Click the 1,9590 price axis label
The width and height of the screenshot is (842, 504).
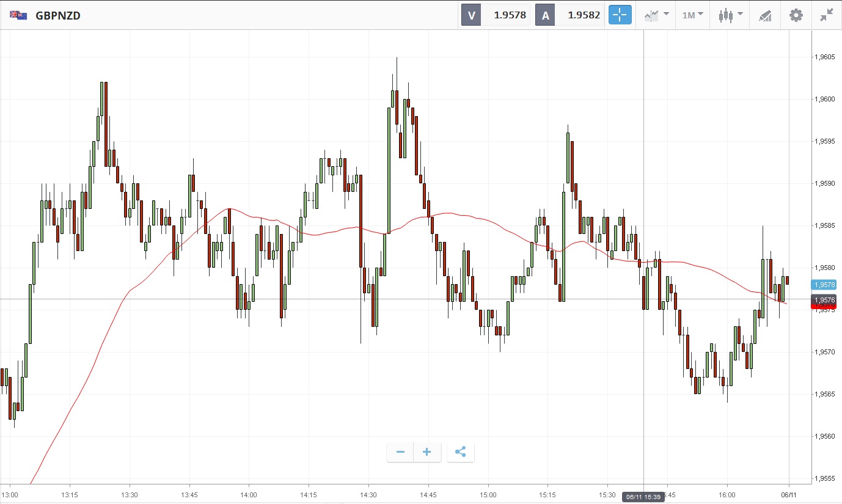tap(824, 183)
